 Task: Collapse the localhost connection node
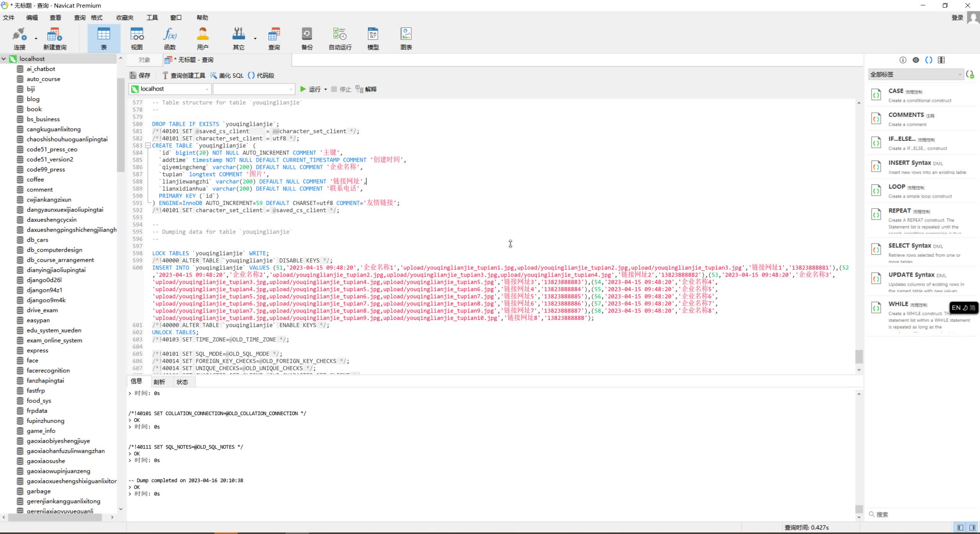[x=3, y=59]
